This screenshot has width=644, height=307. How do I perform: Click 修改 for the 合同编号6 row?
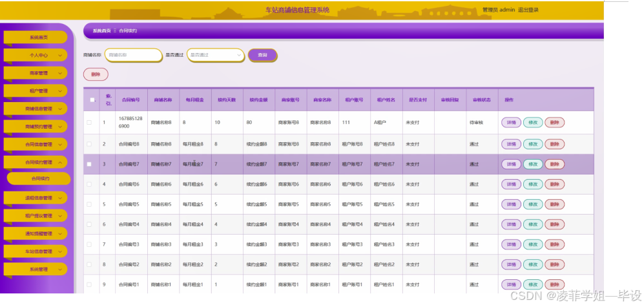(533, 184)
